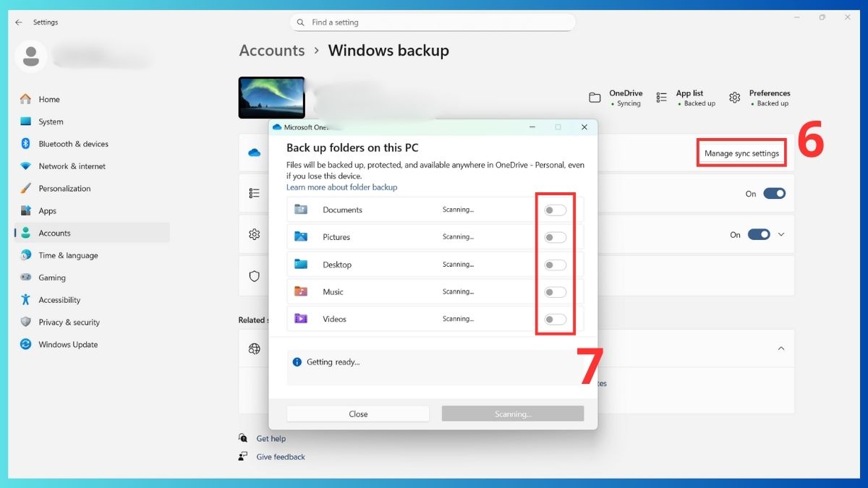Click the Preferences gear status icon
This screenshot has height=488, width=868.
pyautogui.click(x=735, y=98)
